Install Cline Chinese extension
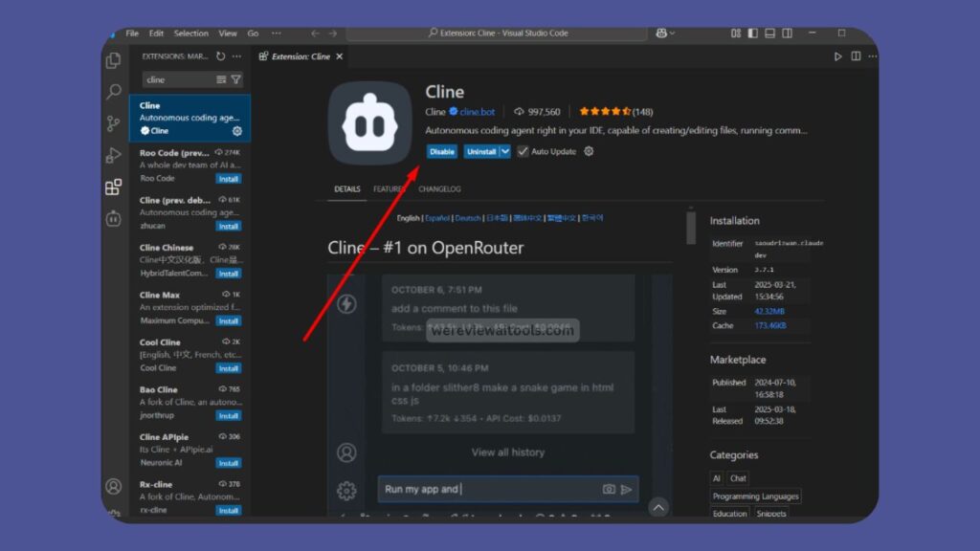 (x=228, y=274)
